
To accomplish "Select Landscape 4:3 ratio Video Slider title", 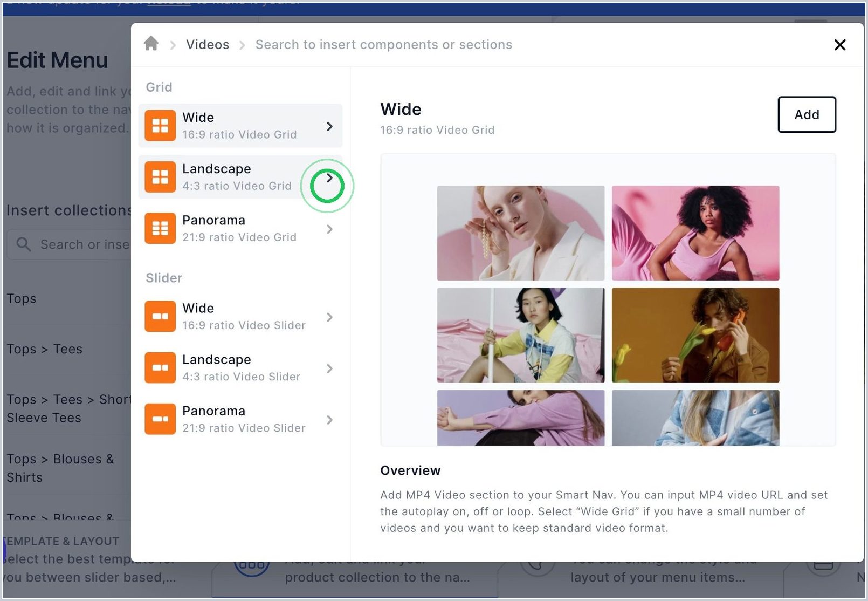I will (217, 359).
